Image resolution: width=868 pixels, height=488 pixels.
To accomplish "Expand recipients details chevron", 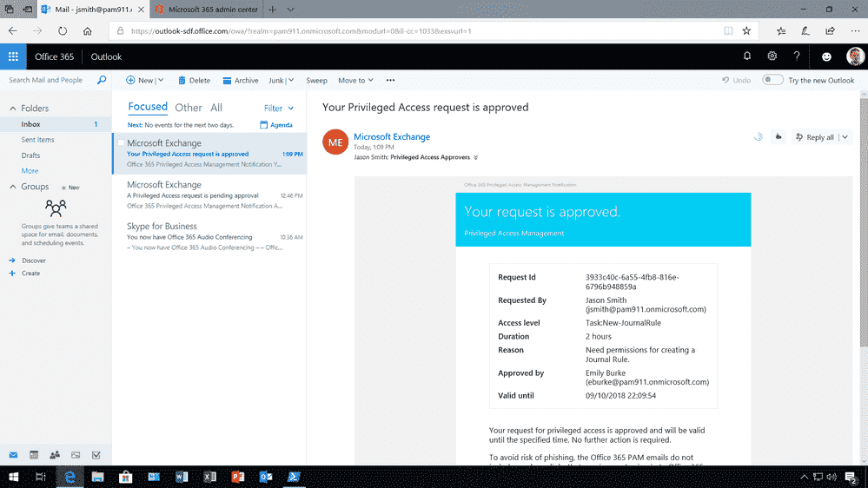I will tap(475, 157).
